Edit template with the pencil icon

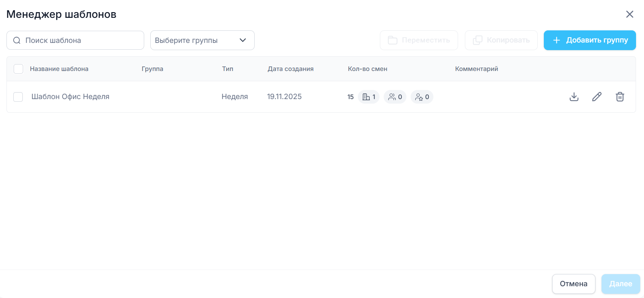pos(597,97)
